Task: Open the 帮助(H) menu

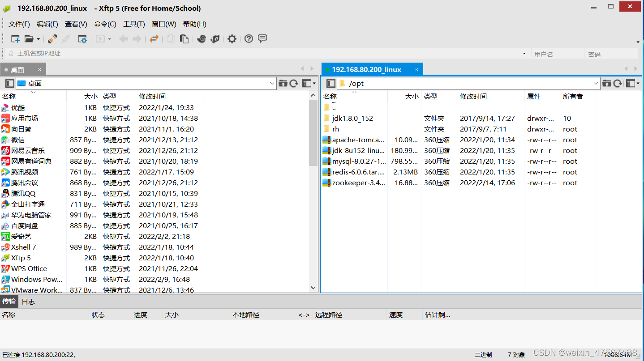Action: [194, 24]
